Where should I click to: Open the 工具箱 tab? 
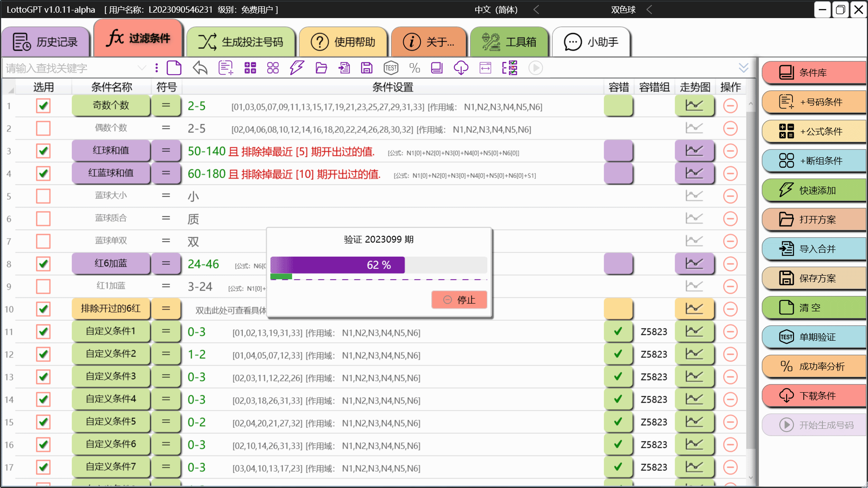pos(509,42)
